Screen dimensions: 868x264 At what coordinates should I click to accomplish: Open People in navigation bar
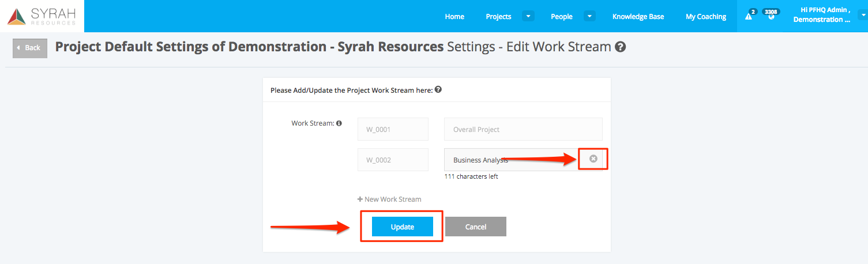pyautogui.click(x=562, y=17)
